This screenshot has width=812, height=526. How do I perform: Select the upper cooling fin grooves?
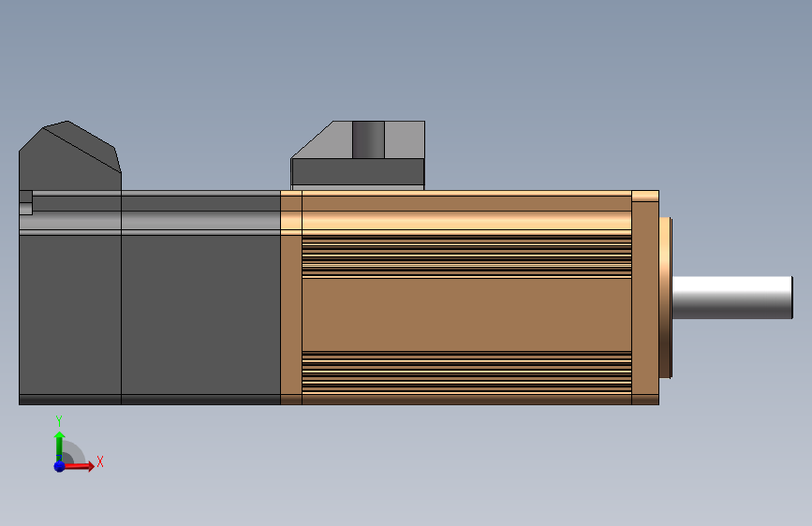(x=466, y=256)
